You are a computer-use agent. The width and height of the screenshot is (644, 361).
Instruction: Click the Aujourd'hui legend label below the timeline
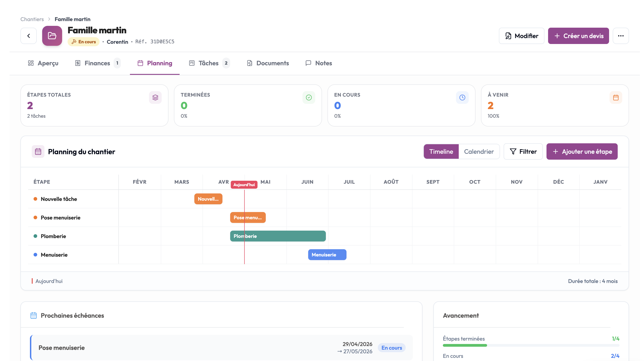[49, 281]
